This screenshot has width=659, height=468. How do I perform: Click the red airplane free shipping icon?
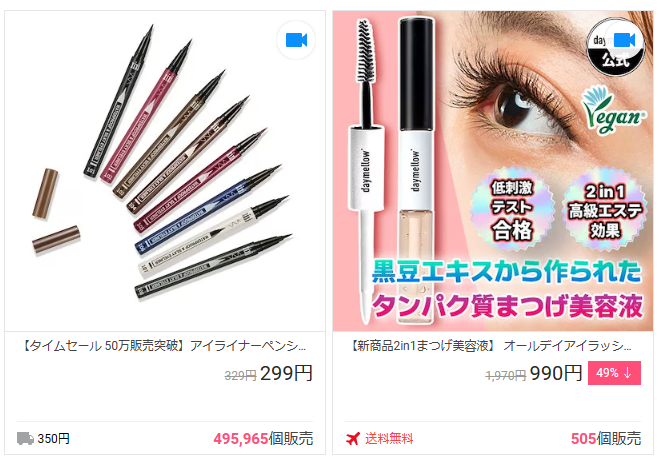353,438
